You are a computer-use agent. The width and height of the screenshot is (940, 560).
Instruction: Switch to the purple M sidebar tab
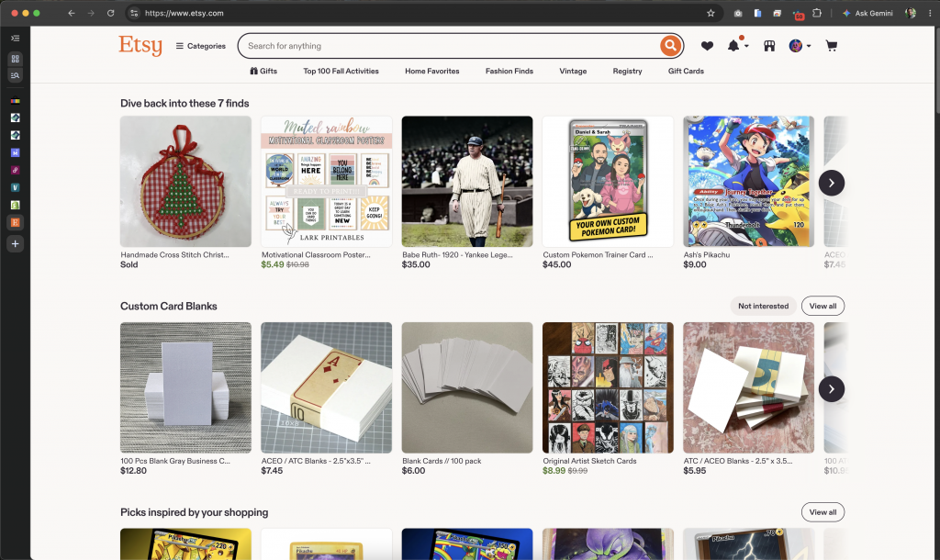pos(15,153)
